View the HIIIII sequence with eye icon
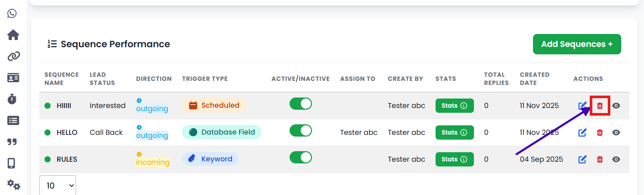This screenshot has width=644, height=195. point(616,106)
